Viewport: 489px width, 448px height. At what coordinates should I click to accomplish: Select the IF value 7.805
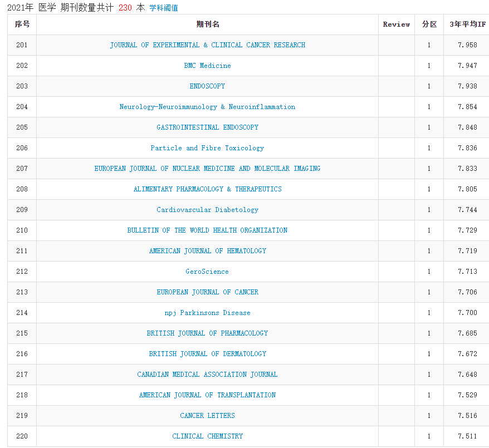click(x=467, y=189)
